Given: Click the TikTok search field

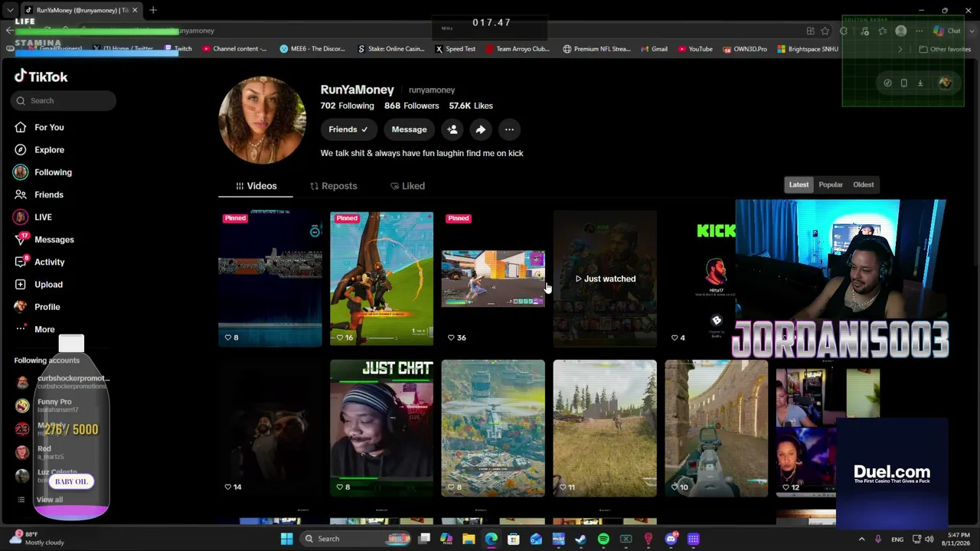Looking at the screenshot, I should click(64, 100).
